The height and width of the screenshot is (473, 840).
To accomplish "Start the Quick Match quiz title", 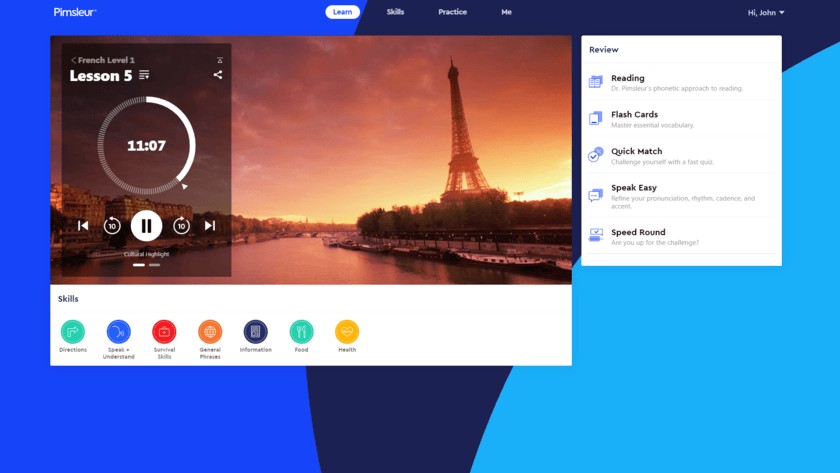I will (x=636, y=151).
